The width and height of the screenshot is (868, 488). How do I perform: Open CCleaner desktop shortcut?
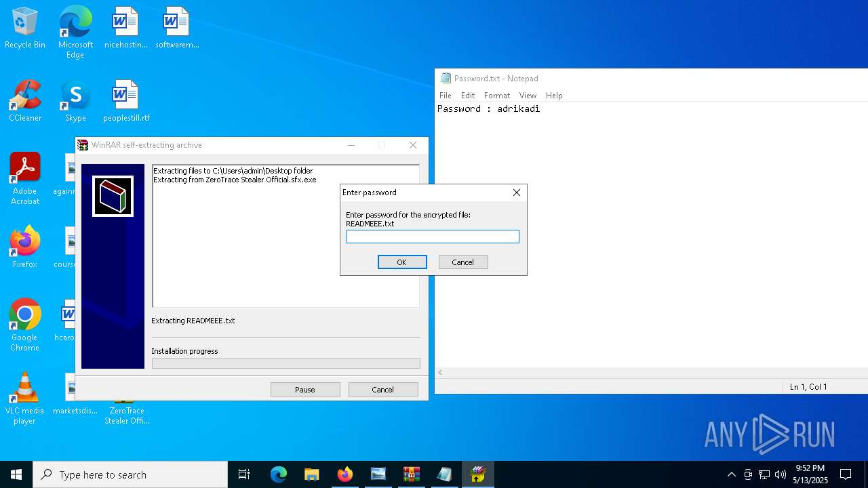[25, 102]
